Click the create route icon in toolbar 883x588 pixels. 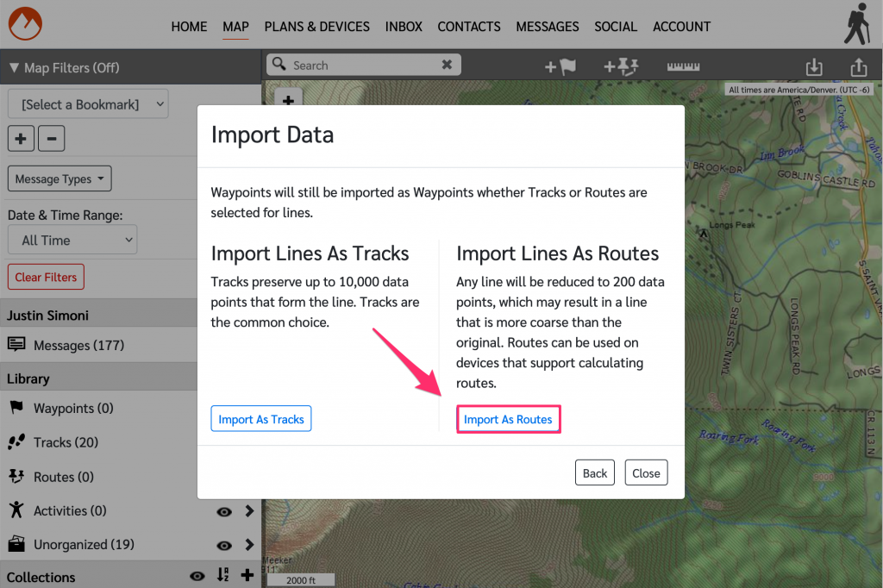click(620, 66)
